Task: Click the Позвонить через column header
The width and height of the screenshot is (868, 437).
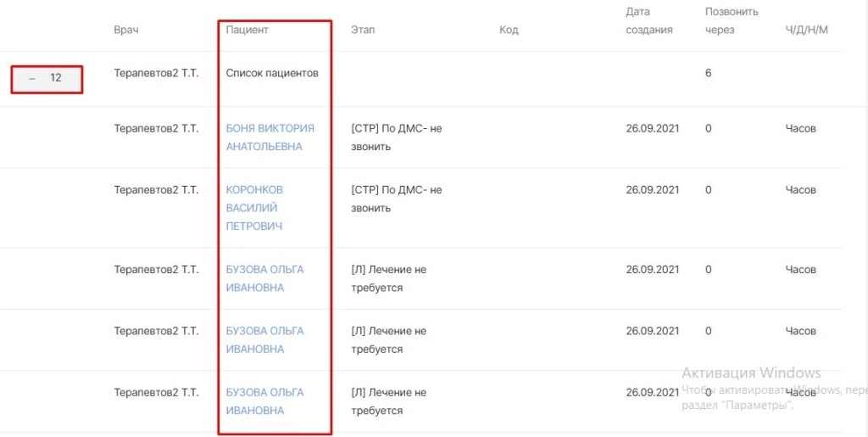Action: point(732,20)
